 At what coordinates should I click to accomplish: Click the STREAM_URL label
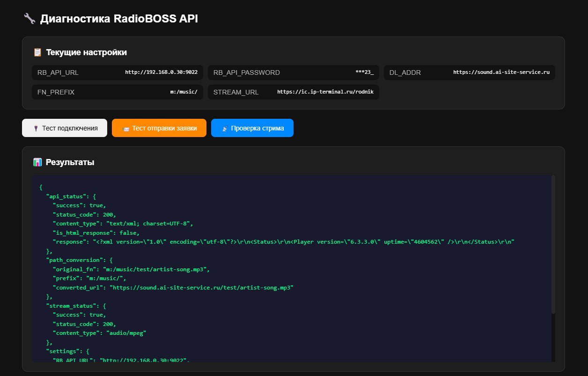point(236,92)
